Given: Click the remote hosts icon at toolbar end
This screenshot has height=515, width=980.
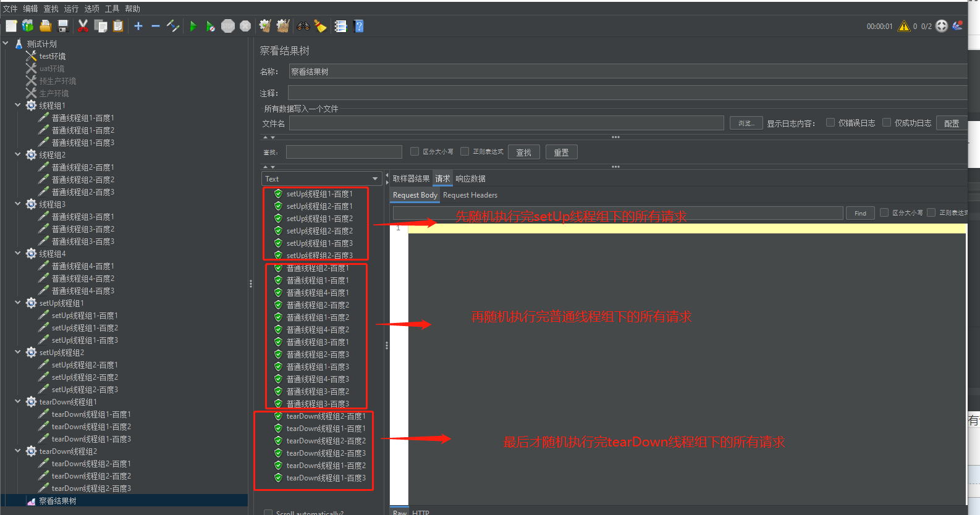Looking at the screenshot, I should click(958, 26).
